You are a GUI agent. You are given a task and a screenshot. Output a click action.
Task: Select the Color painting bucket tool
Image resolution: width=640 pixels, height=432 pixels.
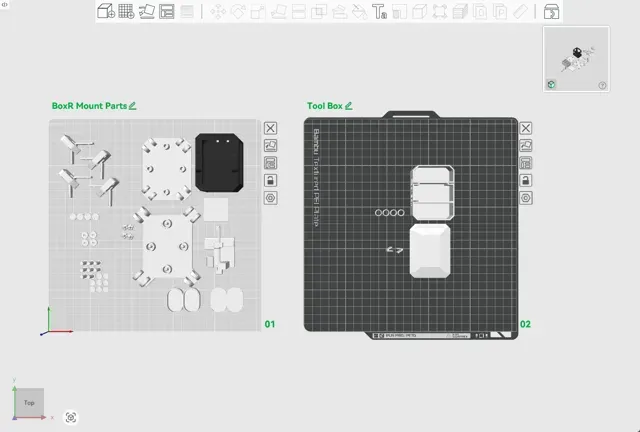click(359, 11)
